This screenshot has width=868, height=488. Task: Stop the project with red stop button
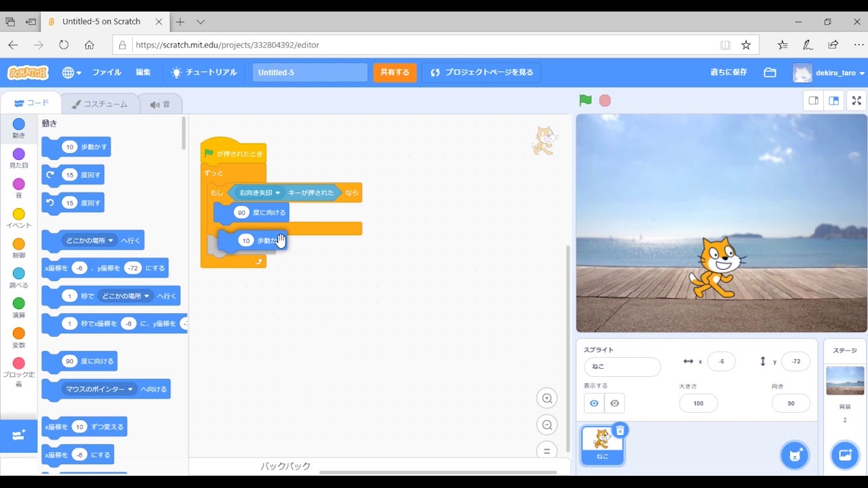[x=605, y=100]
